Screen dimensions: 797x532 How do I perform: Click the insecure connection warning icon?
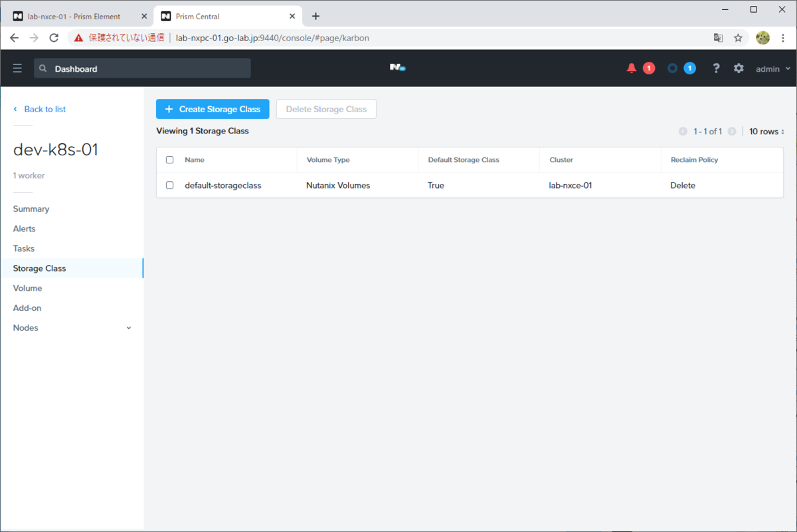click(79, 38)
